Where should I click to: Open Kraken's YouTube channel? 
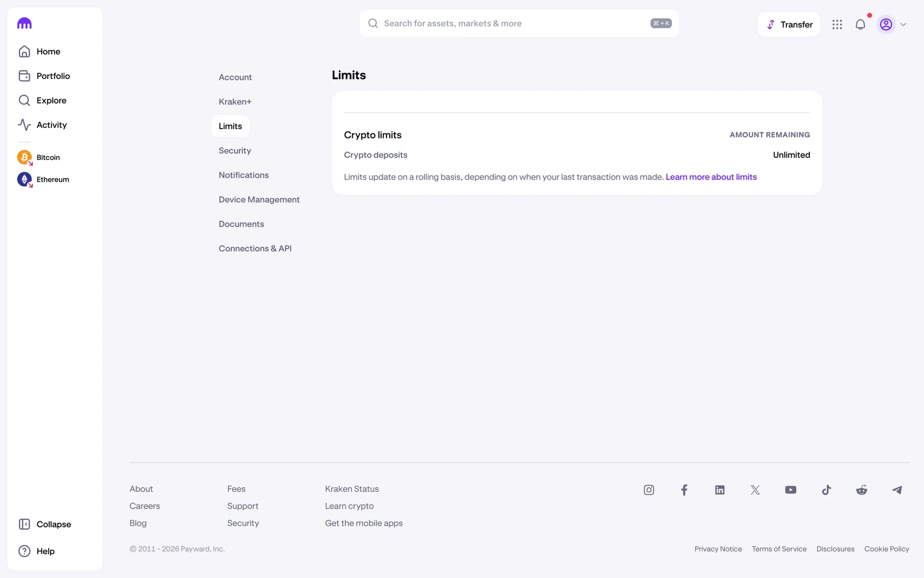click(790, 490)
